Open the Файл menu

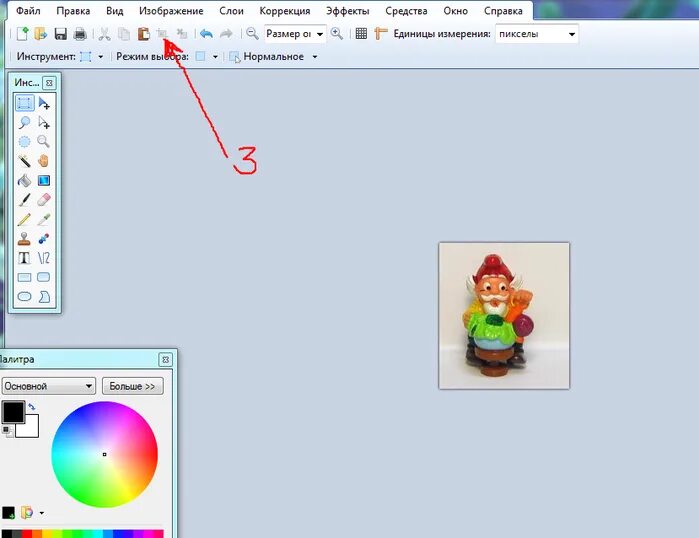point(28,11)
